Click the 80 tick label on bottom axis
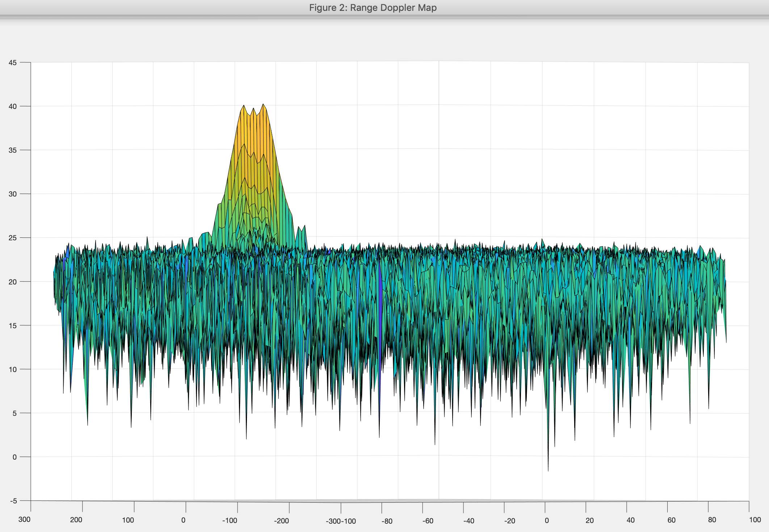769x532 pixels. tap(712, 520)
